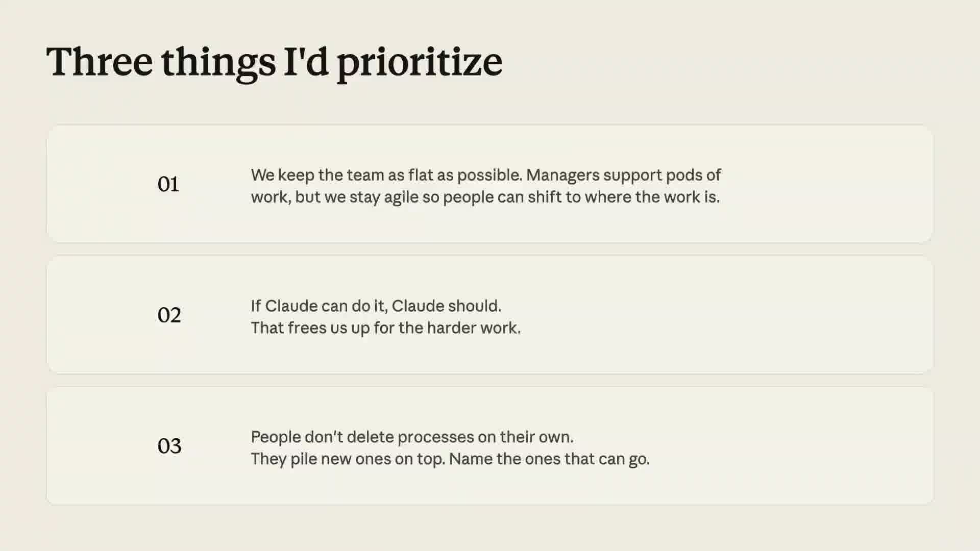This screenshot has width=980, height=551.
Task: Click the 'Three things I'd prioritize' slide title
Action: (x=274, y=62)
